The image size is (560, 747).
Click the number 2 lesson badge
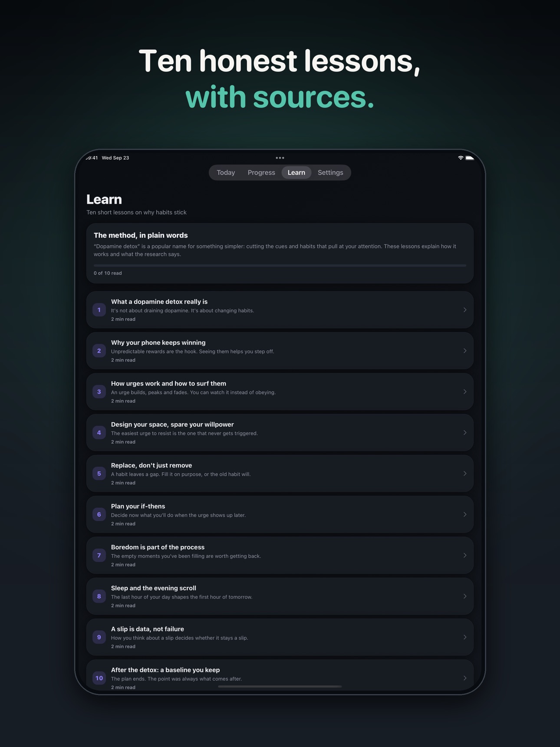(99, 351)
